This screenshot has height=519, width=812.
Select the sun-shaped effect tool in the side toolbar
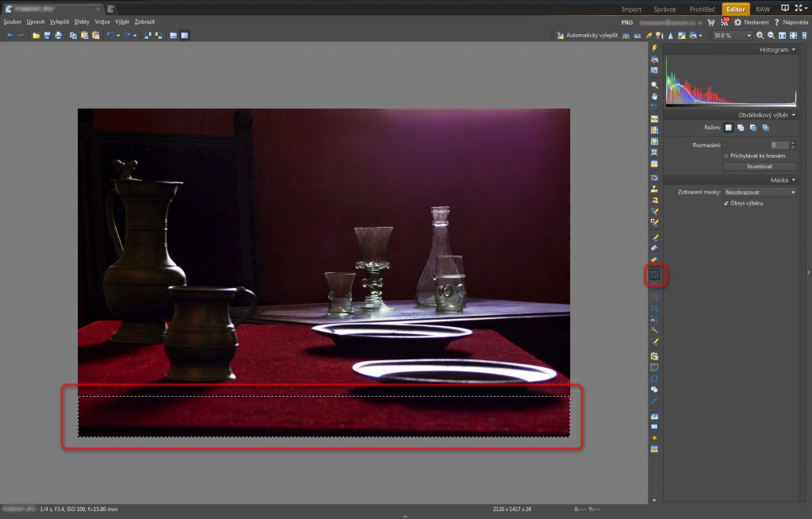click(x=654, y=438)
